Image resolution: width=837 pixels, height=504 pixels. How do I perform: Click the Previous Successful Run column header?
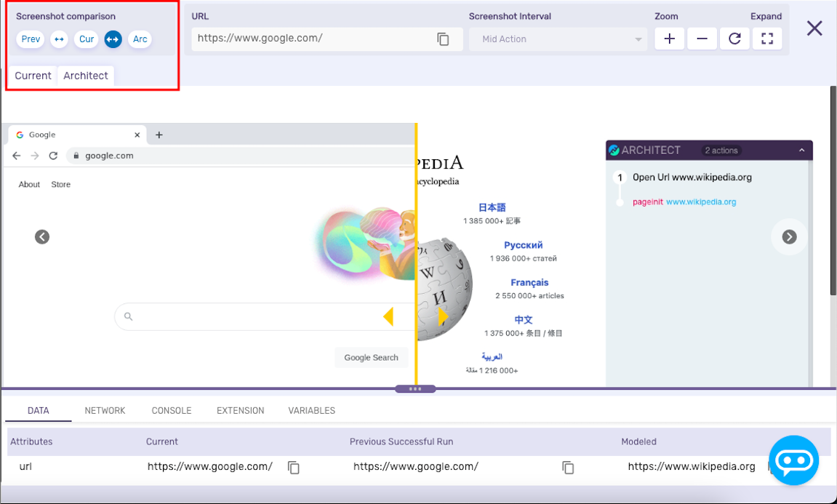401,441
